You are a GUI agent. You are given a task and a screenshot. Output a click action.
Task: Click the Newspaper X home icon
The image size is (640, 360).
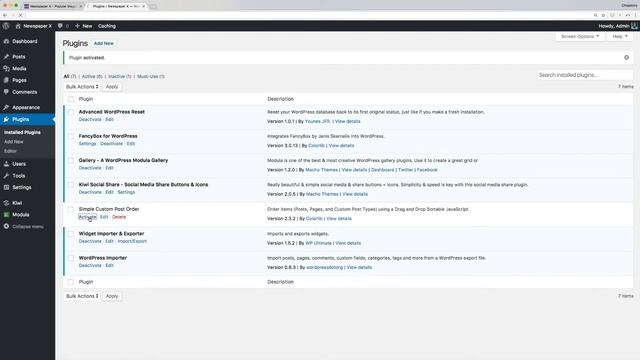click(x=18, y=26)
